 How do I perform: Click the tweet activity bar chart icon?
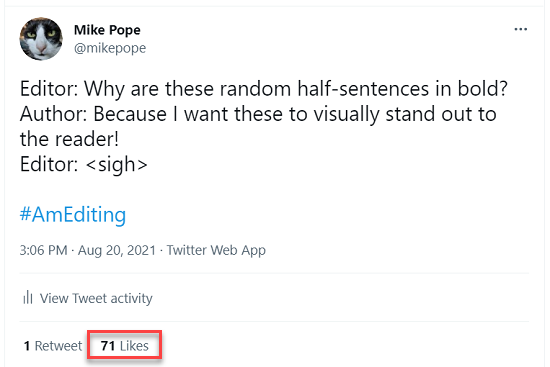(28, 298)
